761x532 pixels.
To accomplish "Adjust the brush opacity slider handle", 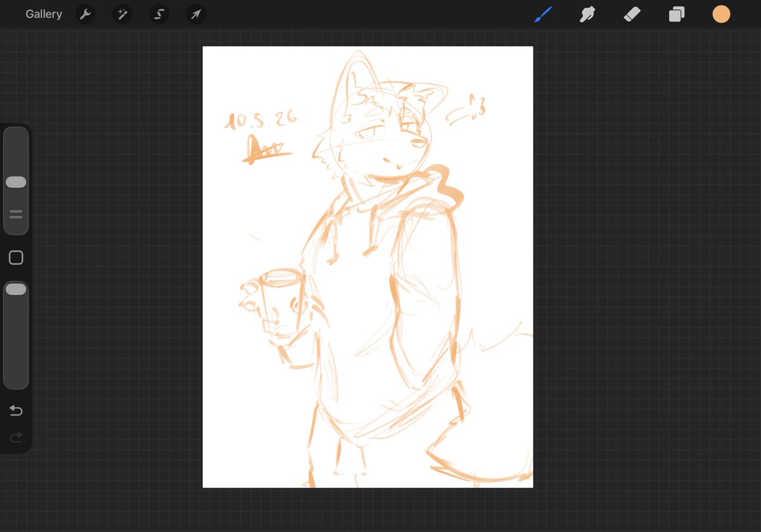I will coord(16,289).
